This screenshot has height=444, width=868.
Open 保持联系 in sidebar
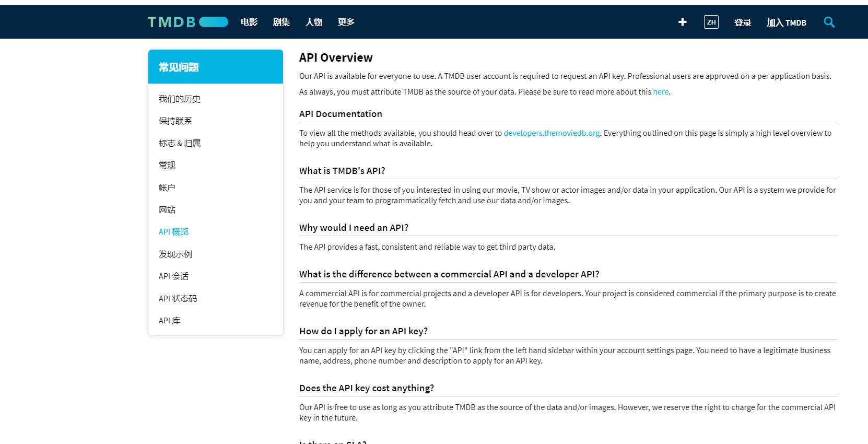point(175,121)
